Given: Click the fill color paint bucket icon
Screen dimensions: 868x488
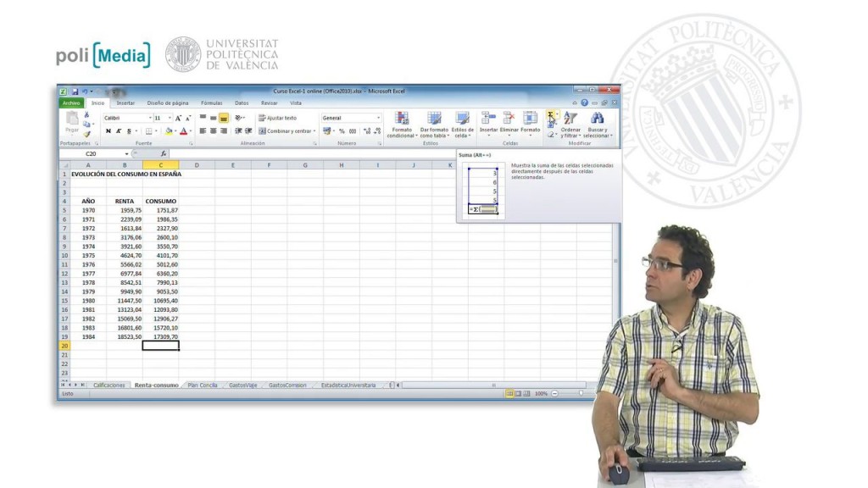Looking at the screenshot, I should 169,131.
